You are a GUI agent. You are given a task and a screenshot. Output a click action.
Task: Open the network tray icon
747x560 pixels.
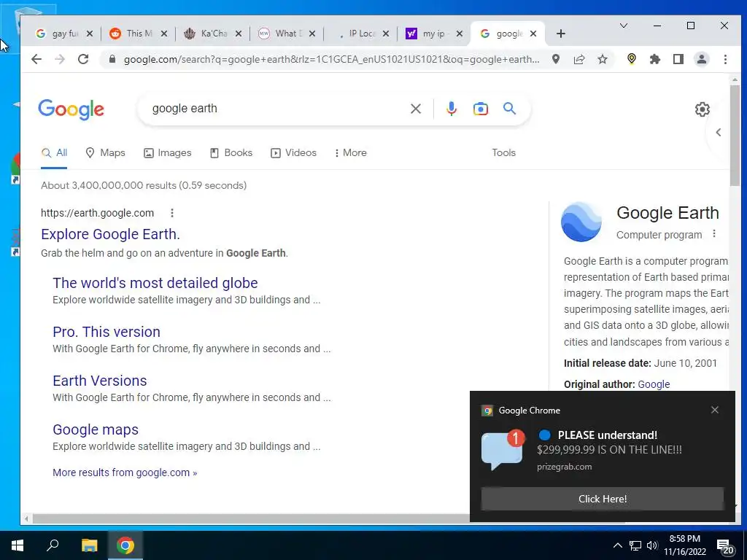tap(635, 545)
